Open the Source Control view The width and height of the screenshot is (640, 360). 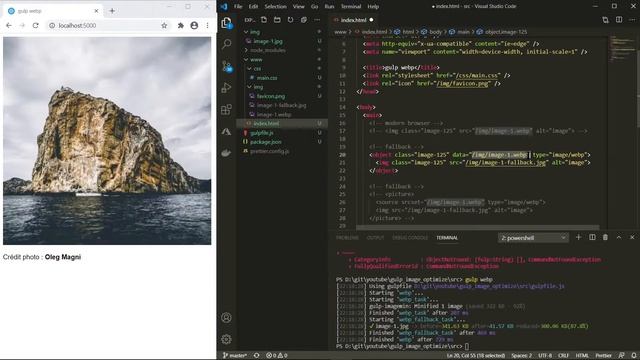227,67
